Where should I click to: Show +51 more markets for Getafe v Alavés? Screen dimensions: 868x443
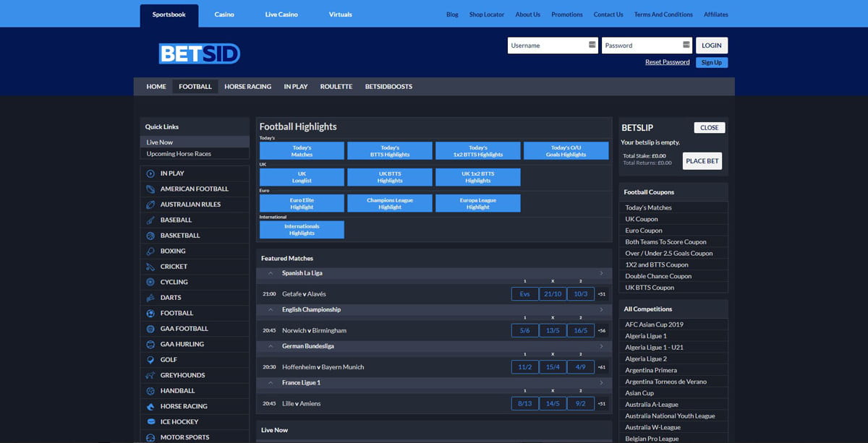click(602, 294)
